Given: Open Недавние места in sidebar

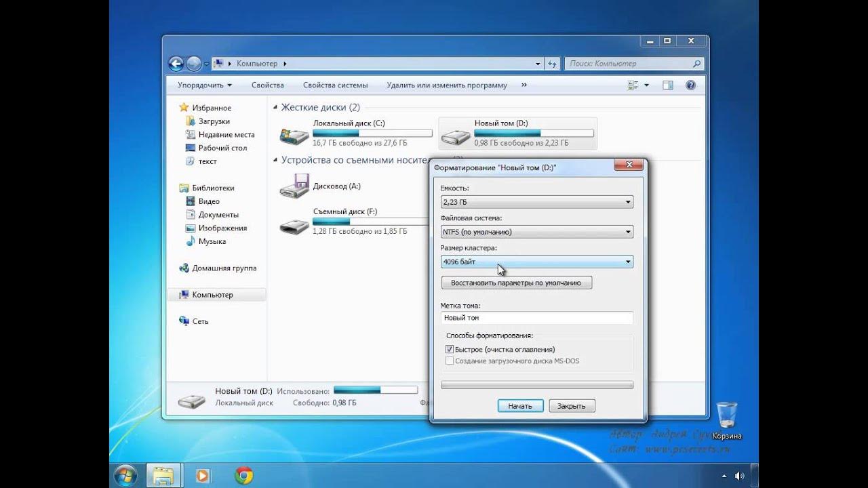Looking at the screenshot, I should 226,135.
